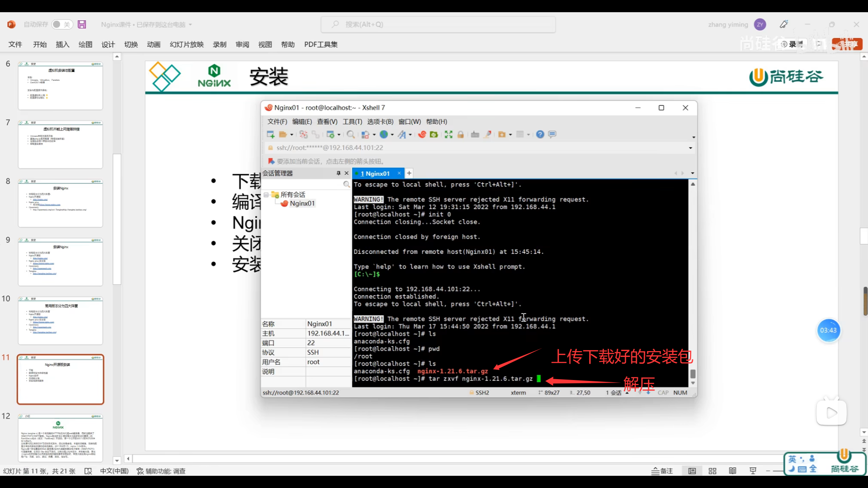Viewport: 868px width, 488px height.
Task: Click 辅助功能: 调查 in status bar
Action: [x=161, y=471]
